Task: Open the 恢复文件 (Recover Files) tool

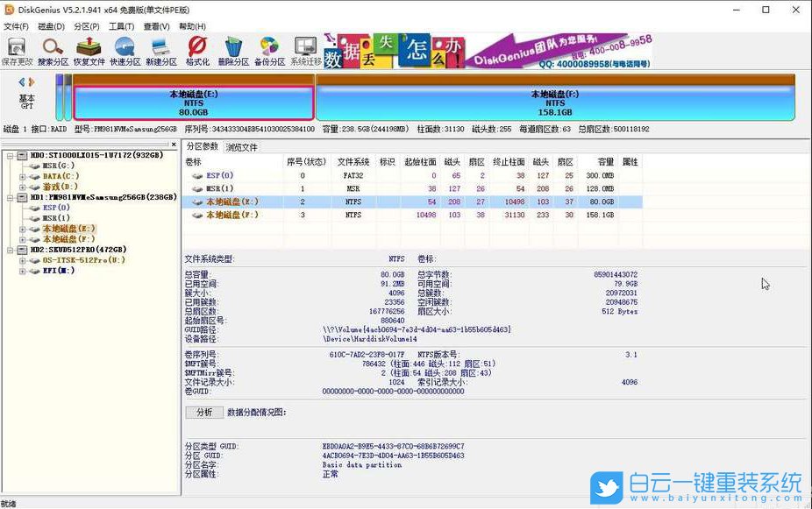Action: (x=88, y=48)
